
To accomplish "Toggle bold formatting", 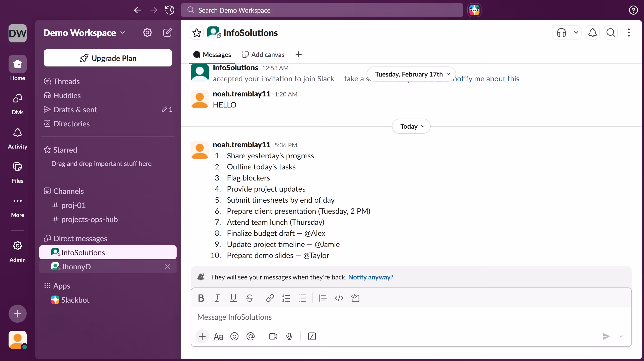I will point(201,298).
